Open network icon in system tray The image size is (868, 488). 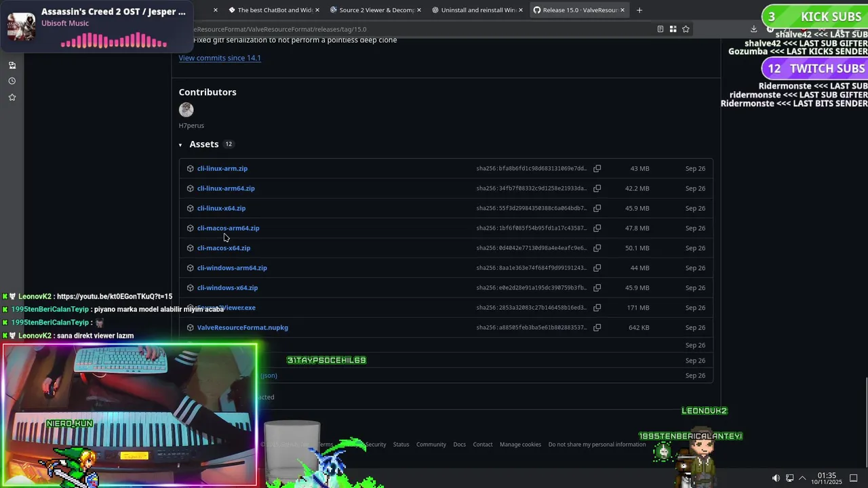point(789,479)
